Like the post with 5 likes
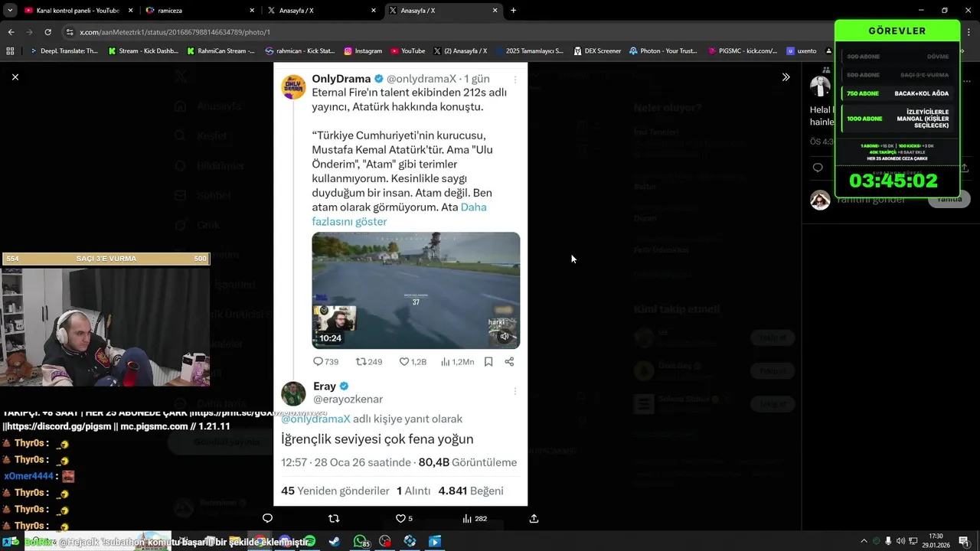 [x=403, y=518]
